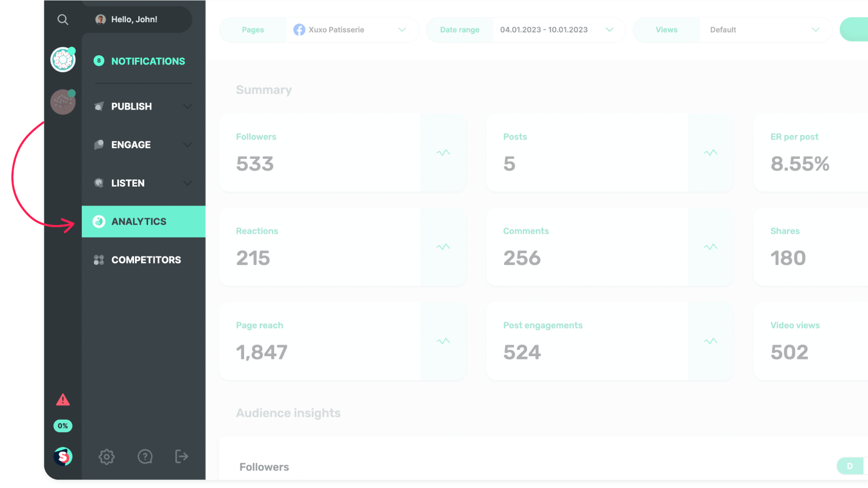The width and height of the screenshot is (868, 488).
Task: Click the Audience insights heading
Action: click(288, 413)
